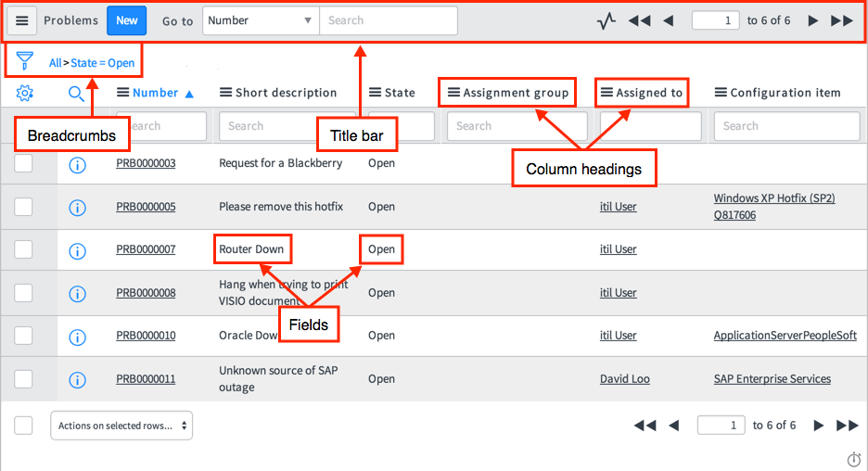Viewport: 868px width, 471px height.
Task: Click the All breadcrumb filter
Action: click(55, 63)
